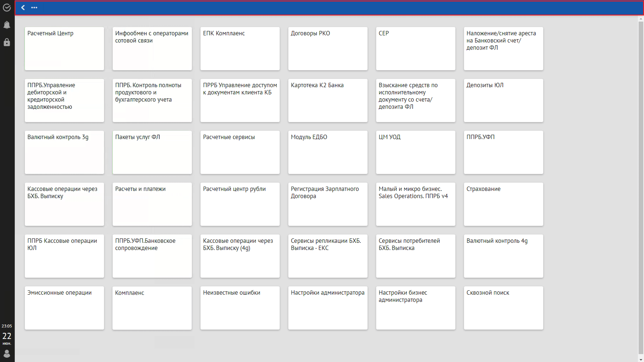
Task: Open notifications bell in sidebar
Action: click(7, 25)
